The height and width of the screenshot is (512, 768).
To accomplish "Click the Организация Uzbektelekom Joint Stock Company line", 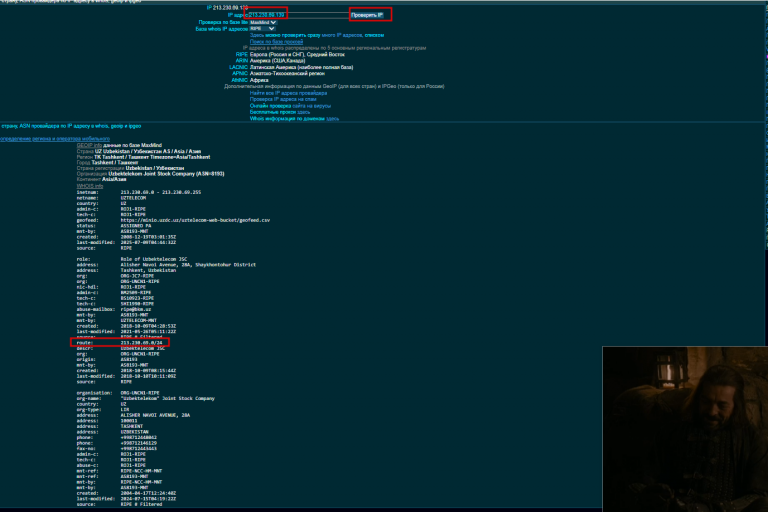I will coord(150,174).
